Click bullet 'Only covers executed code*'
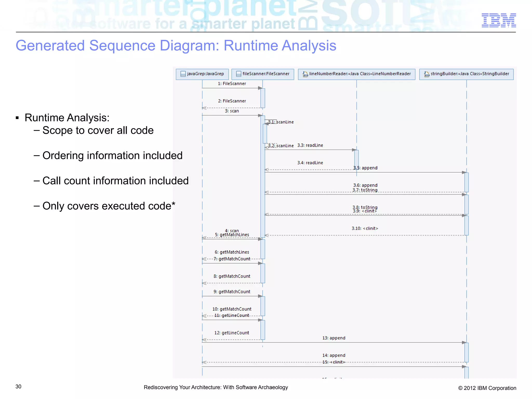Image resolution: width=532 pixels, height=399 pixels. [109, 206]
